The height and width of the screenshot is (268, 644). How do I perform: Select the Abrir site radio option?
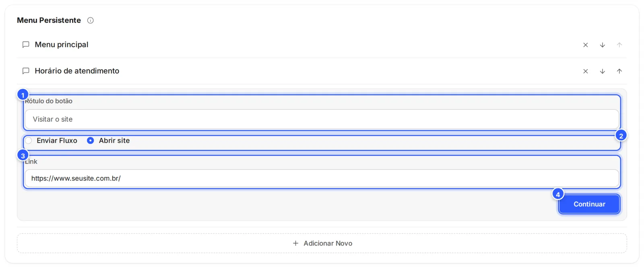(x=91, y=141)
